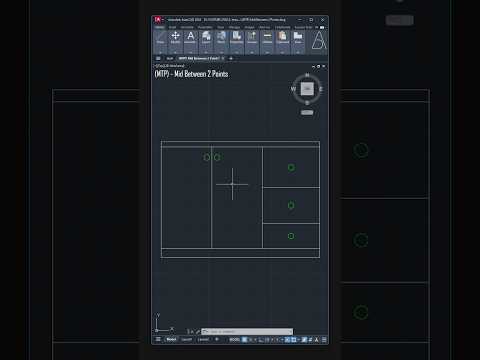Click the MODEL space button in the status bar

click(x=234, y=340)
